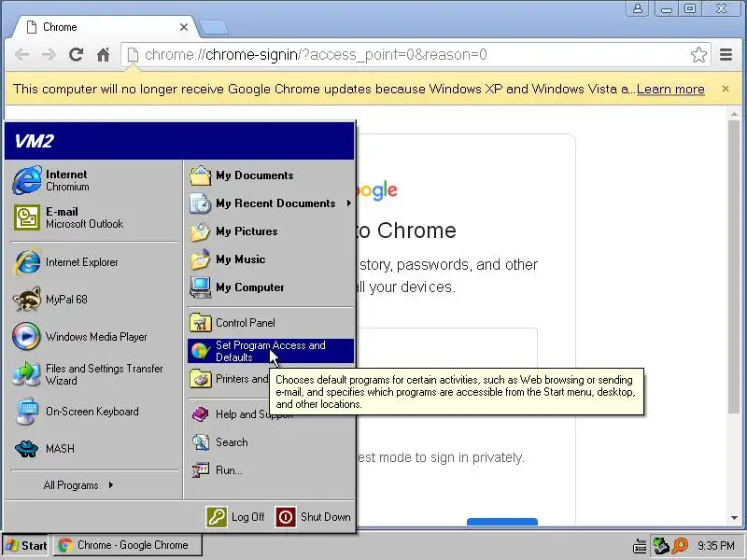Click the page vertical scrollbar thumb
This screenshot has width=747, height=560.
[734, 267]
